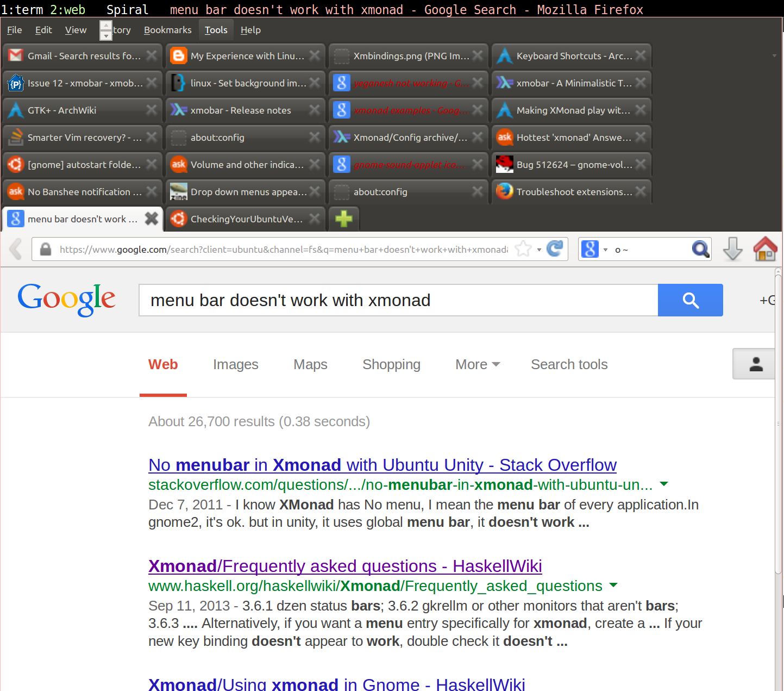This screenshot has width=784, height=691.
Task: Close the 'menu bar doesn't work' tab
Action: tap(152, 219)
